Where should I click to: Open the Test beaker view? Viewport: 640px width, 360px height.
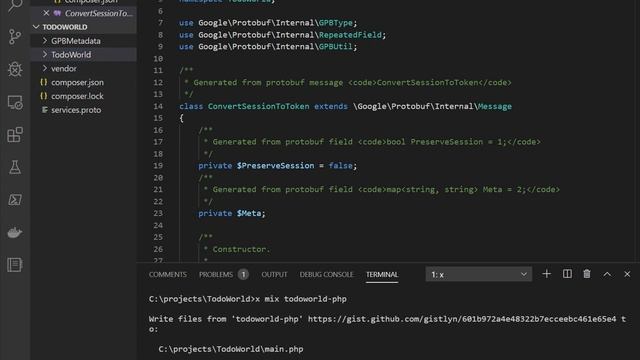point(15,167)
